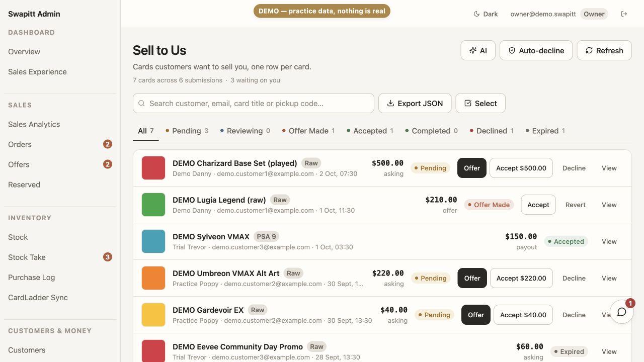View the Eevee Community Day Promo row
Screen dimensions: 644x362
609,351
